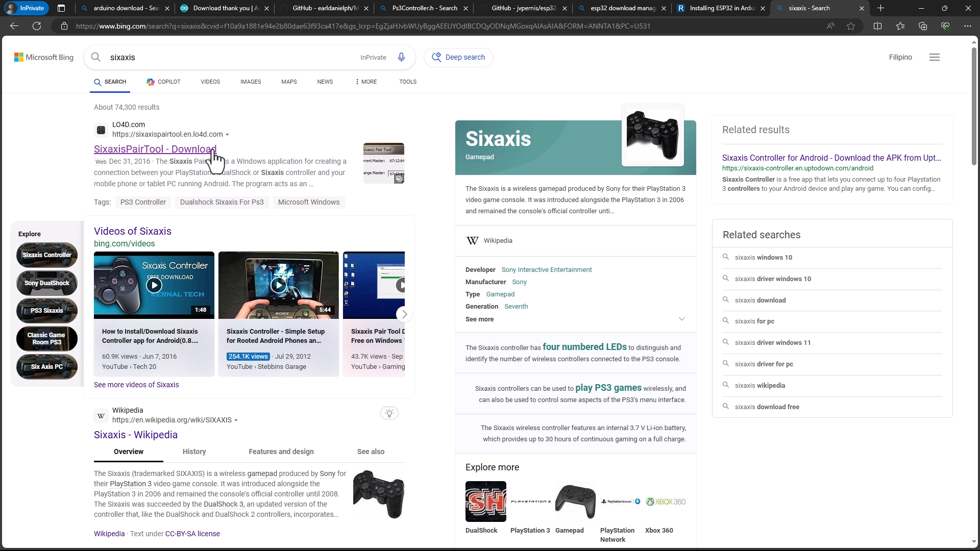
Task: Open the SixaxisPairTool - Download link
Action: (155, 149)
